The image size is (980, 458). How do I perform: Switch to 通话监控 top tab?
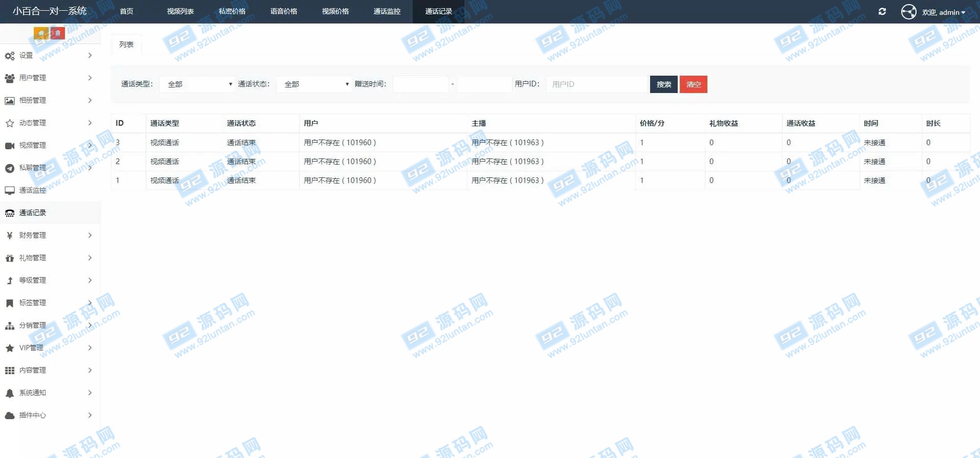click(387, 11)
